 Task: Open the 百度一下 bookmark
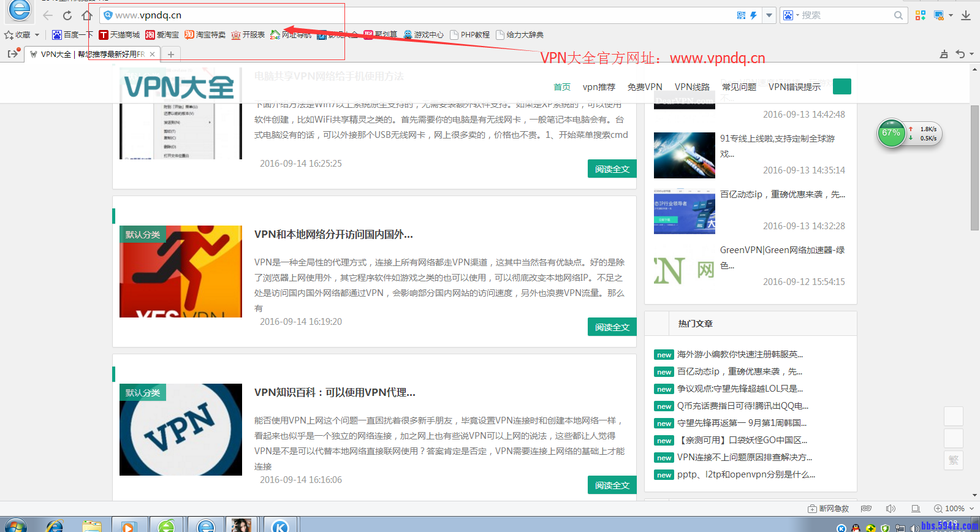tap(72, 35)
